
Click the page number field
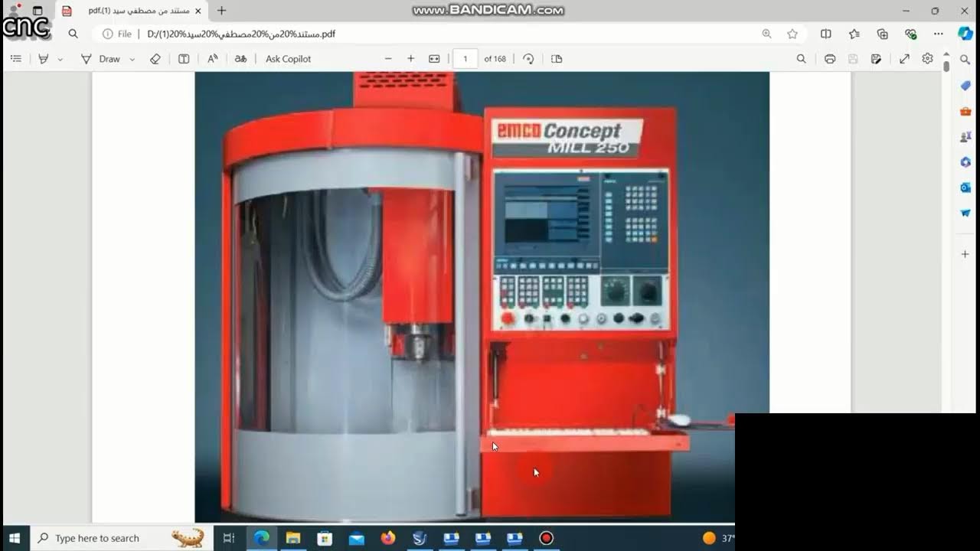(465, 59)
